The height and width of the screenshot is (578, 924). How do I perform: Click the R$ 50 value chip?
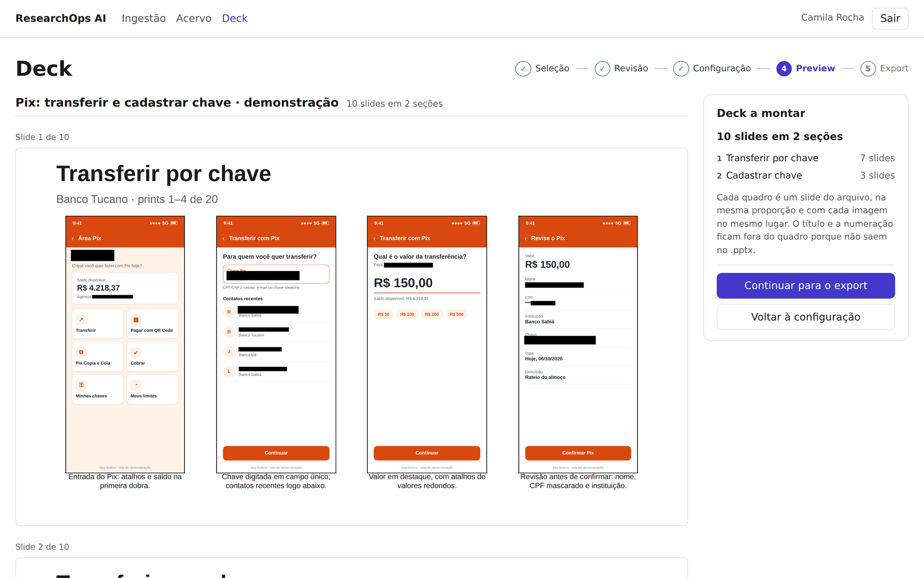[383, 314]
